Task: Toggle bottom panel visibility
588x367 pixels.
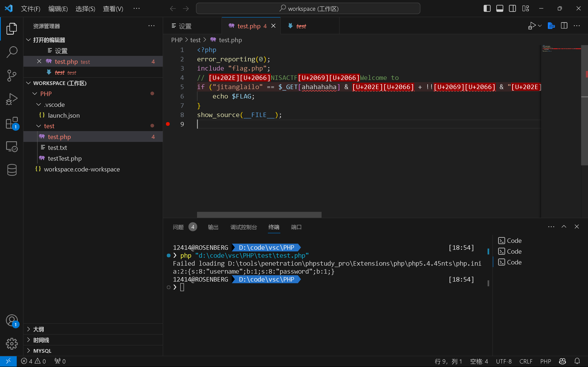Action: tap(500, 9)
